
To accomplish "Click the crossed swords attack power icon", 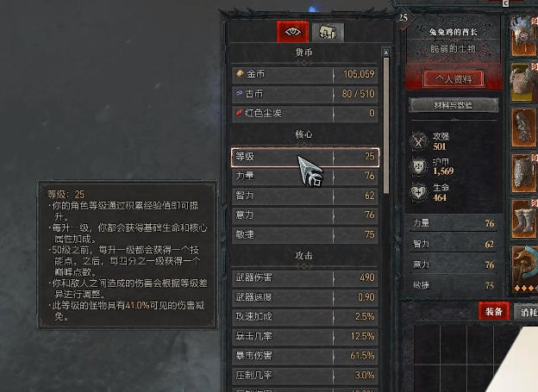I will click(x=419, y=141).
